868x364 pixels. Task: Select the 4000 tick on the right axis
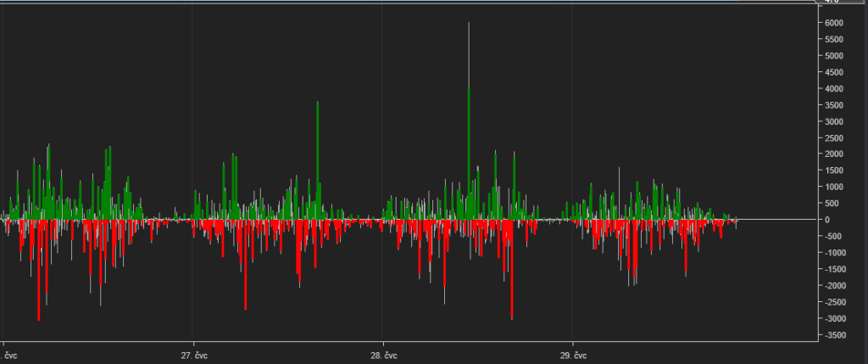point(835,89)
